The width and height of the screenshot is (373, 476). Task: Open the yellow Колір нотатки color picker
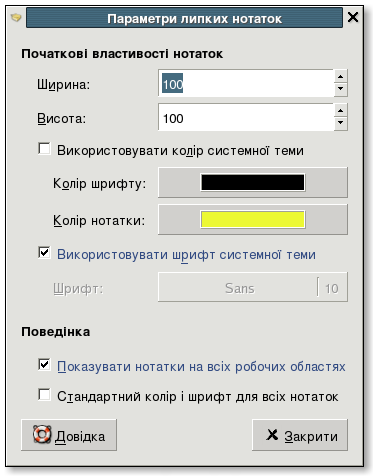click(x=253, y=220)
